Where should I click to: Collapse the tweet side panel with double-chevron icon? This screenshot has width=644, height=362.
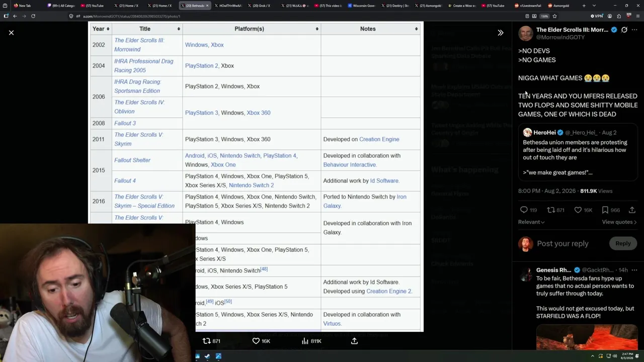pyautogui.click(x=500, y=33)
